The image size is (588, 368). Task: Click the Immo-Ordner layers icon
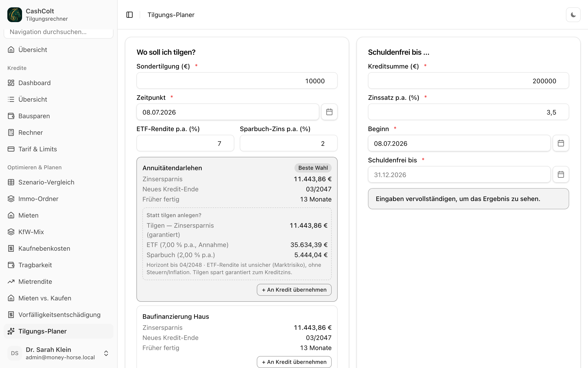click(11, 198)
